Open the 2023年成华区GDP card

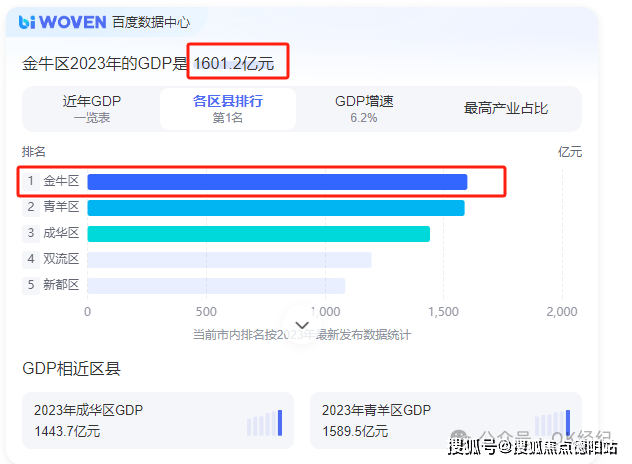pos(158,420)
